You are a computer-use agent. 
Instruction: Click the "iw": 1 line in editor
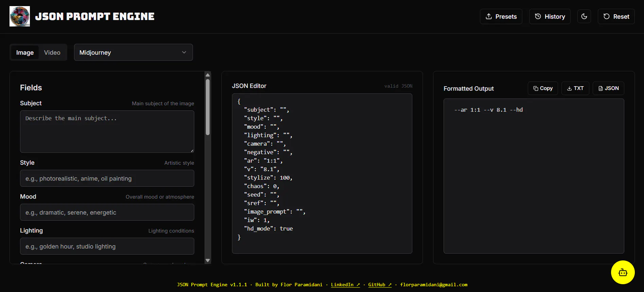click(257, 220)
